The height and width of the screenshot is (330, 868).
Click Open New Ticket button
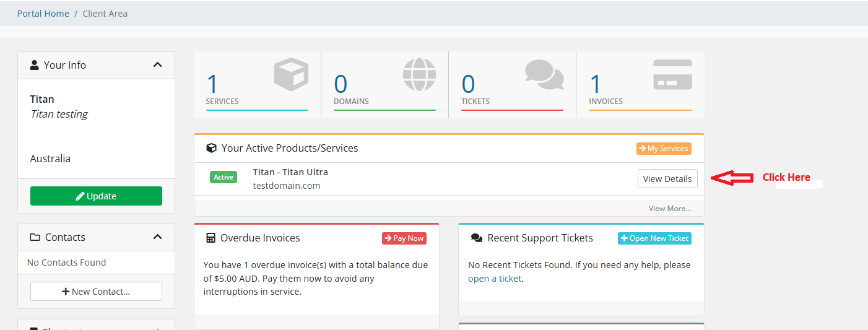tap(654, 238)
